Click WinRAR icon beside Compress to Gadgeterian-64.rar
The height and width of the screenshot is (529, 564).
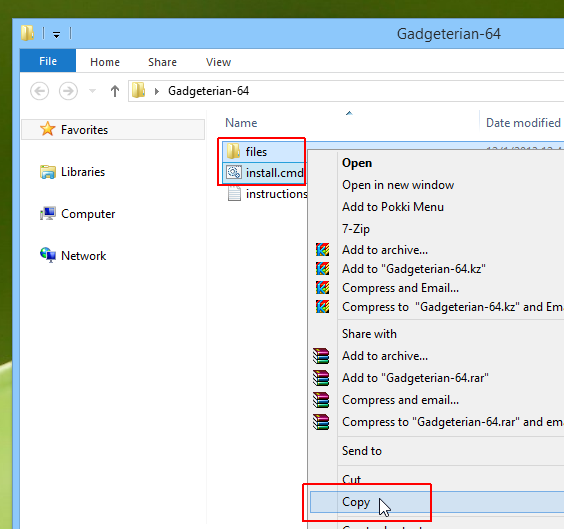pos(321,421)
